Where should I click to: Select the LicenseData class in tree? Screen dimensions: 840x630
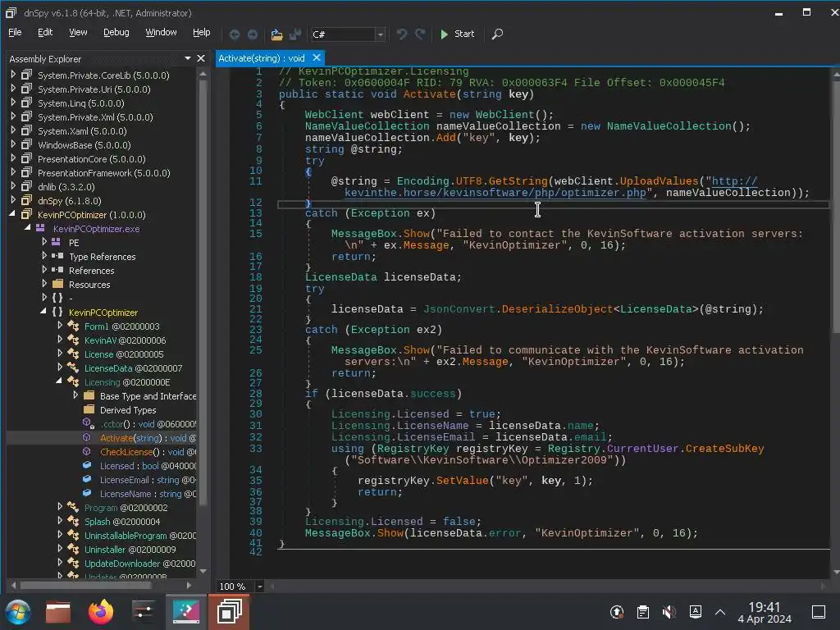click(x=133, y=368)
